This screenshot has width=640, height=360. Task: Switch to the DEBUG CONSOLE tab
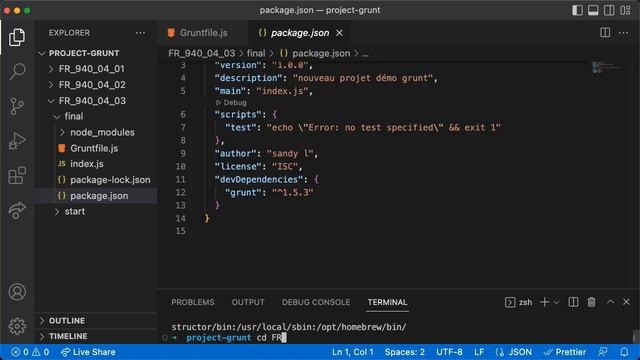click(316, 302)
